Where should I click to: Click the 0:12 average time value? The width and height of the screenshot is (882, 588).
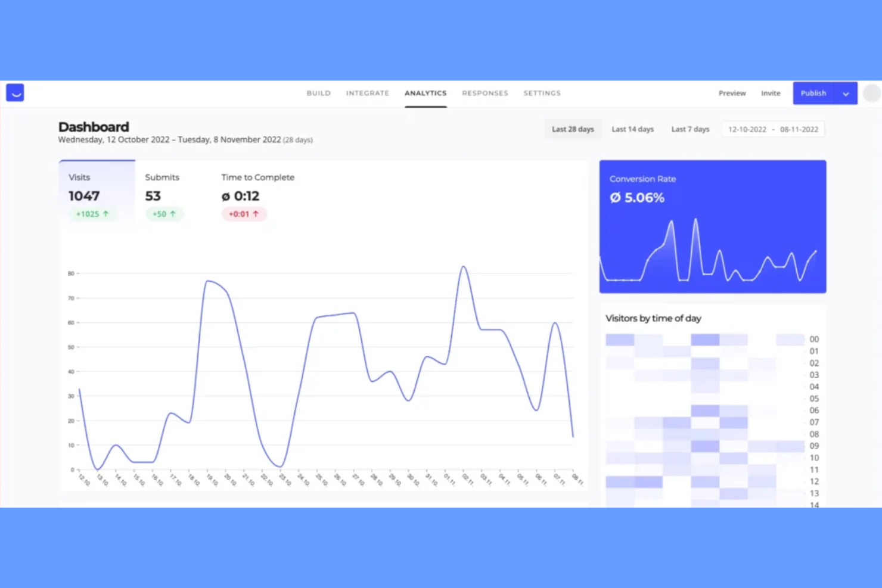240,196
